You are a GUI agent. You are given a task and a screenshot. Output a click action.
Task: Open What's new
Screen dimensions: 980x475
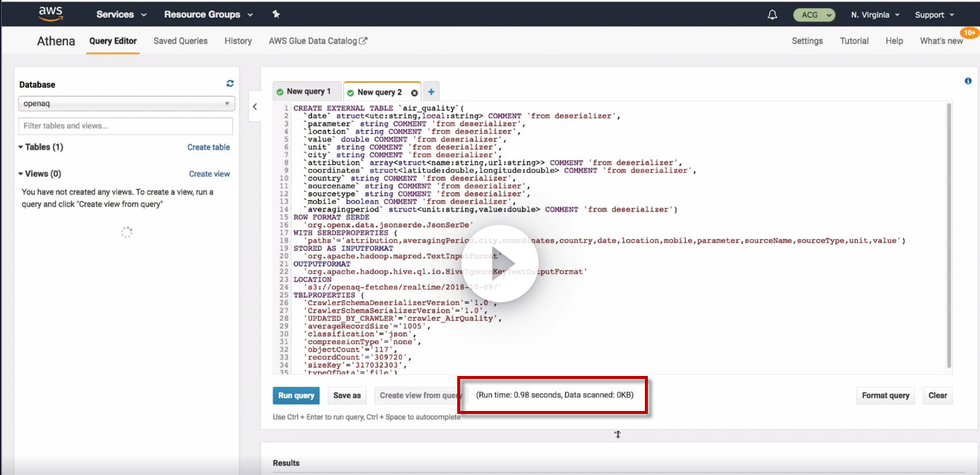coord(941,41)
